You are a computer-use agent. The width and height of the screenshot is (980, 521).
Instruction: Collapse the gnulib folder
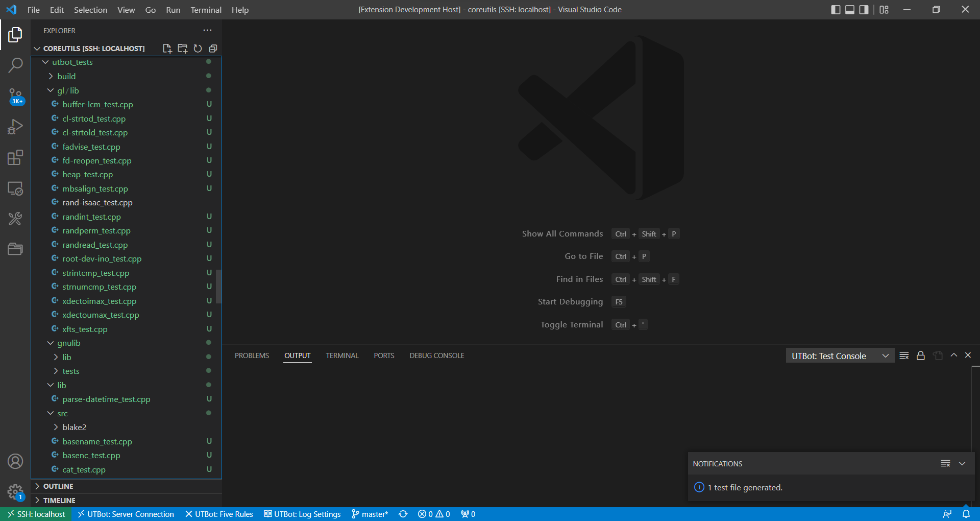click(68, 343)
